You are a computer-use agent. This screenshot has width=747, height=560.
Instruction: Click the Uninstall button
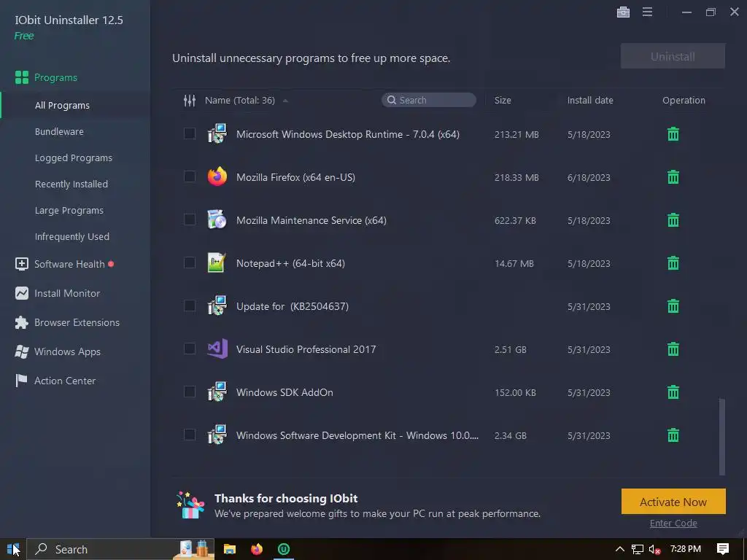pos(673,56)
